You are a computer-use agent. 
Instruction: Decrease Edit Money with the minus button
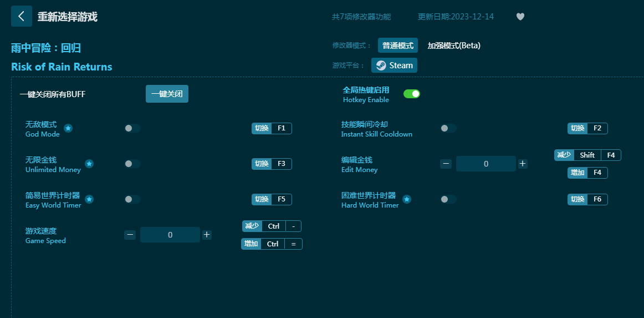(x=446, y=164)
